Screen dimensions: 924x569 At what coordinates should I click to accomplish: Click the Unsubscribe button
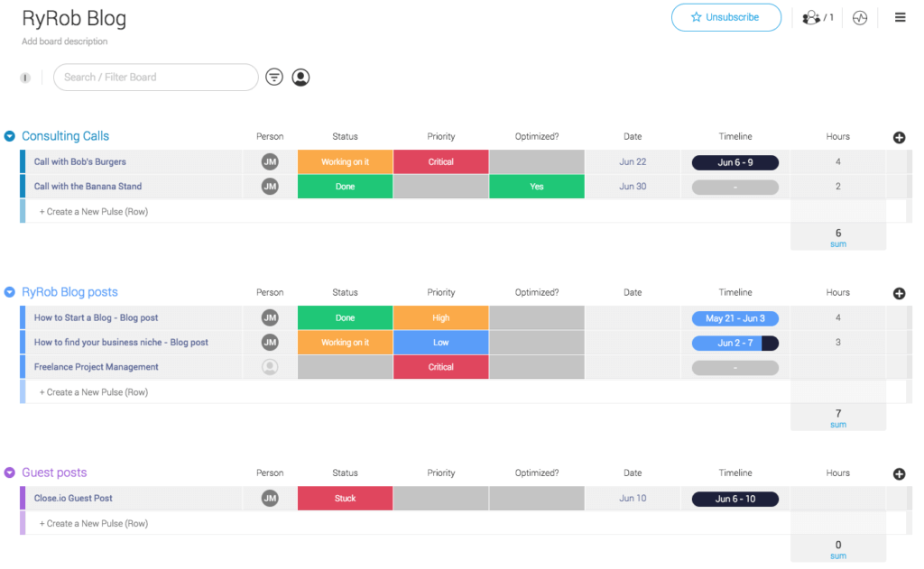[725, 17]
